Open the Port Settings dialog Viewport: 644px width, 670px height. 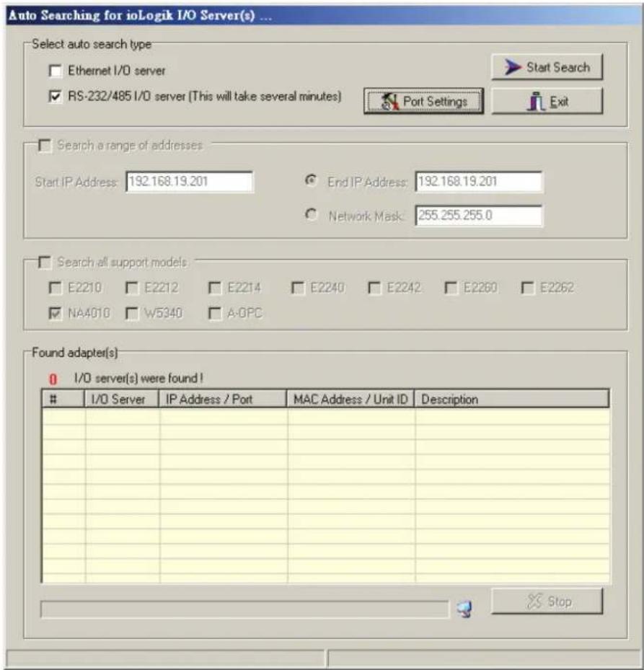(423, 101)
